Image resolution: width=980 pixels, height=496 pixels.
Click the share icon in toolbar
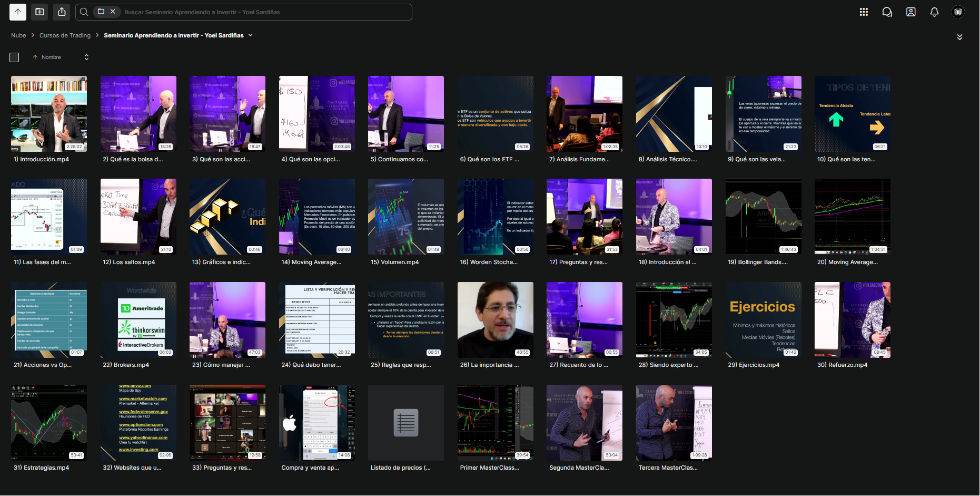coord(62,12)
